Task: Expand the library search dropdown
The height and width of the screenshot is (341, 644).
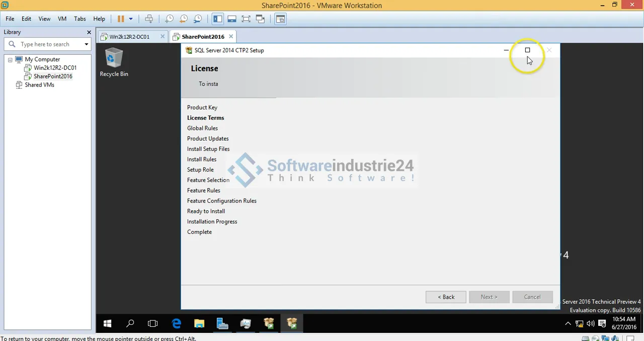Action: (x=86, y=44)
